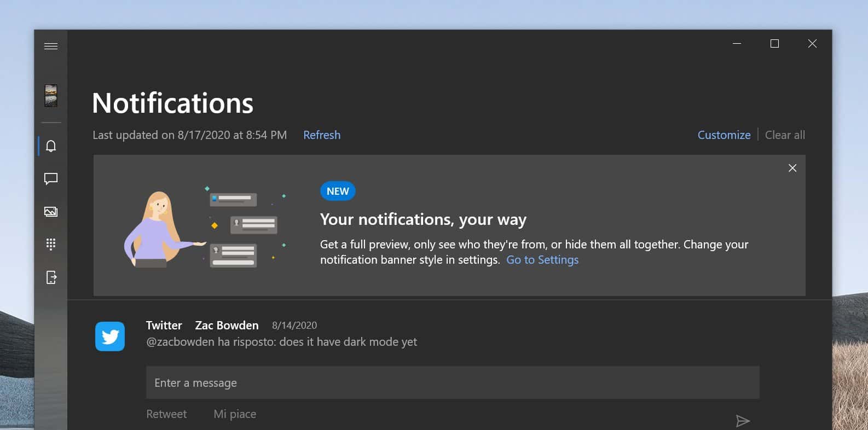Screen dimensions: 868x430
Task: Open the Notifications bell tab
Action: point(51,146)
